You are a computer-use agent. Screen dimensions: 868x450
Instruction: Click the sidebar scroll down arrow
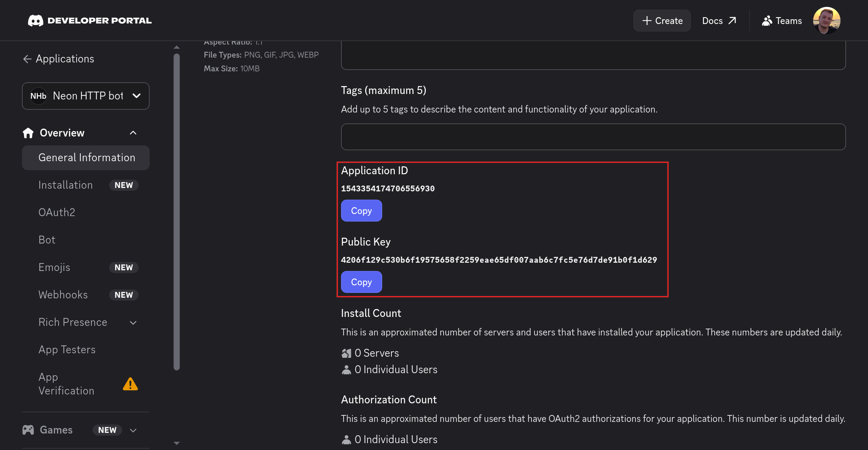pos(177,443)
